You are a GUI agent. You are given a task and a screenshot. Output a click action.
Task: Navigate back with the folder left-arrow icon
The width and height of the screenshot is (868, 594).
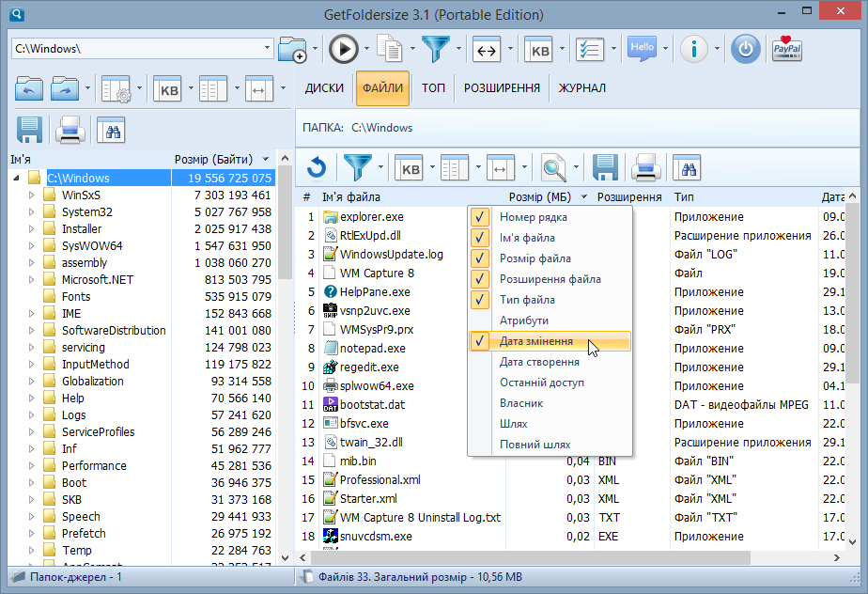tap(29, 88)
